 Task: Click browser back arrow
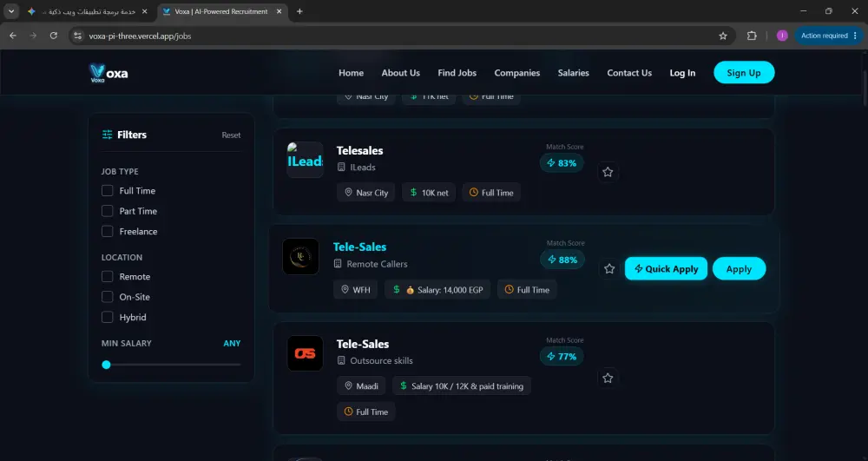13,36
